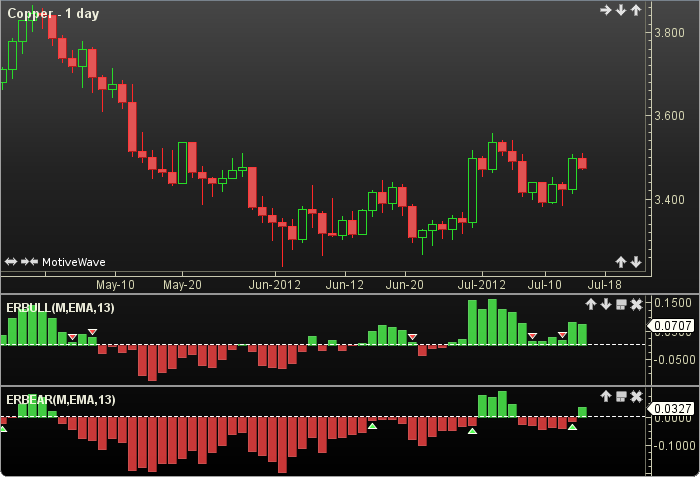This screenshot has height=477, width=700.
Task: Click the 0.0707 value tag on ERBULL axis
Action: (x=671, y=326)
